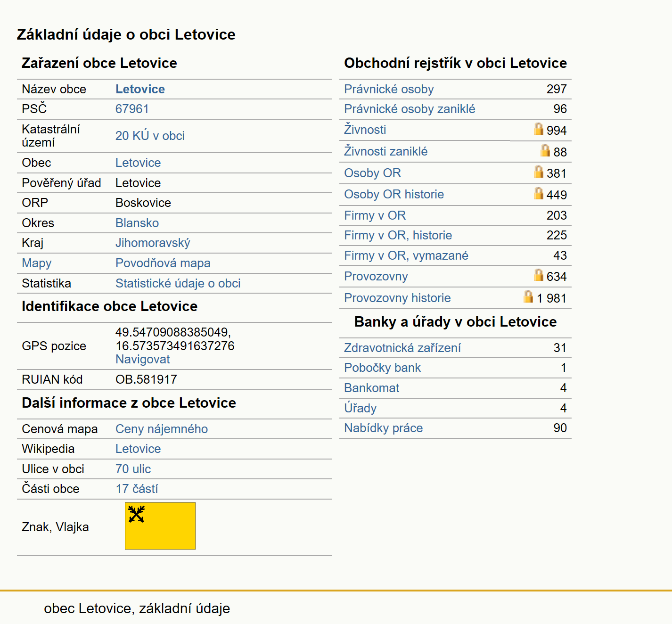Open the Pobočky bank link
This screenshot has width=672, height=624.
pos(382,368)
